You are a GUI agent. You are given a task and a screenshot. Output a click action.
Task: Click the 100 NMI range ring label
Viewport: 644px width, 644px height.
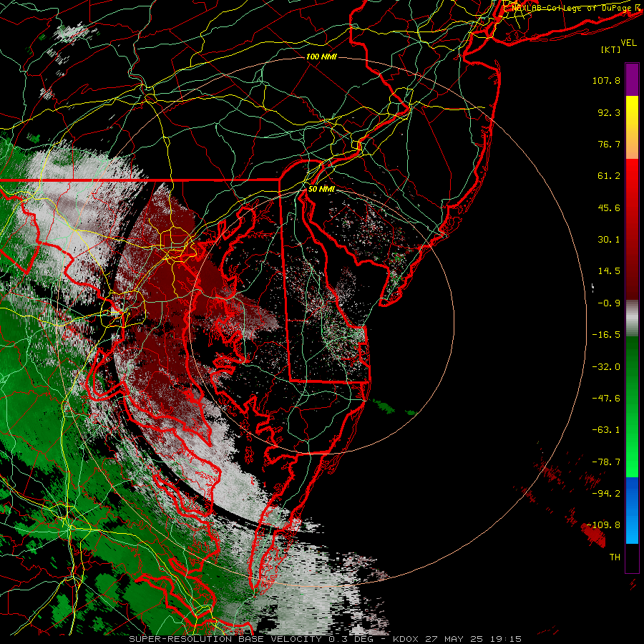321,57
